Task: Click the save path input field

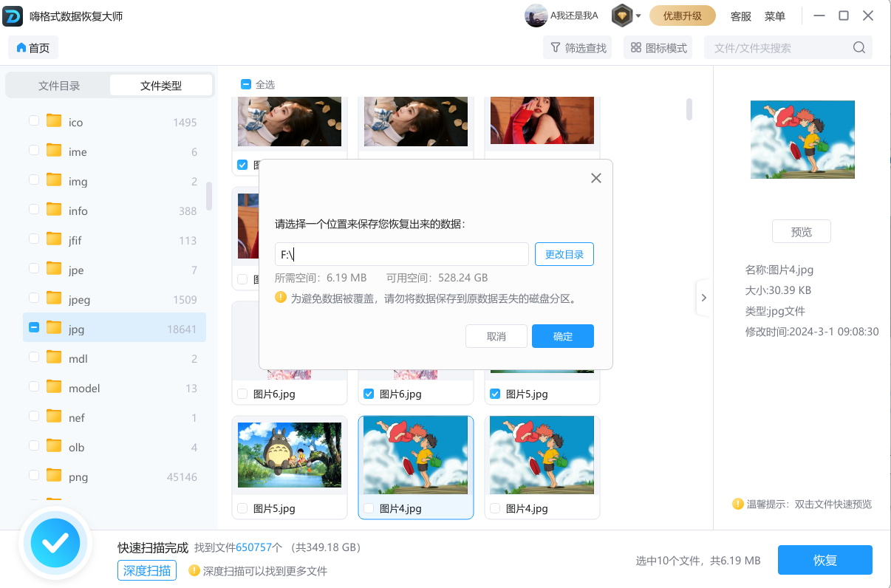Action: tap(402, 254)
